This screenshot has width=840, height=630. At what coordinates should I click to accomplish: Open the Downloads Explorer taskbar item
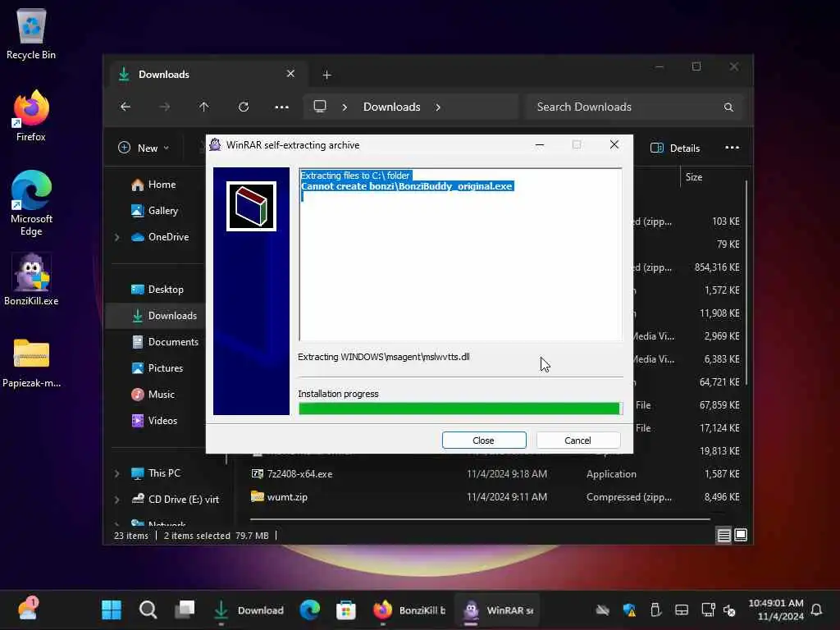point(249,609)
